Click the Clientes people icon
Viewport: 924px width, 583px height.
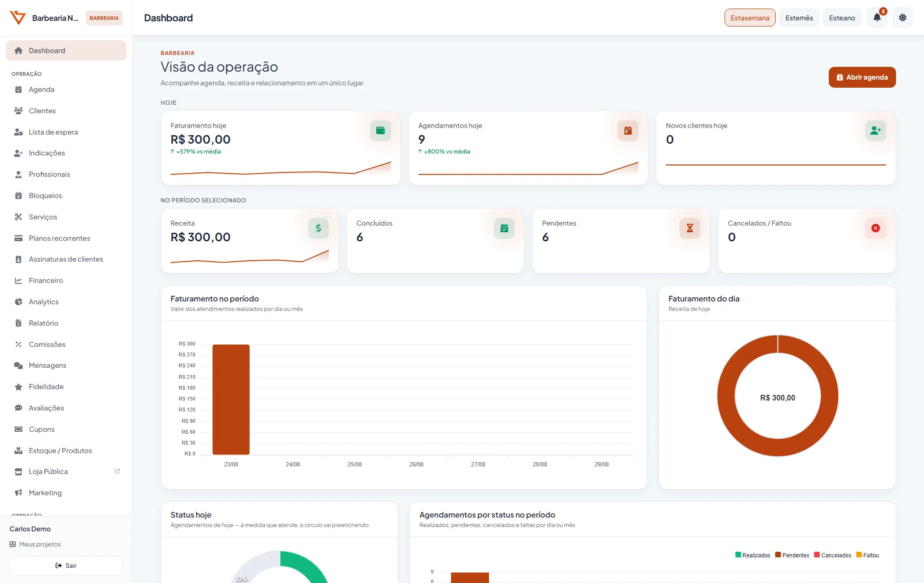pos(18,111)
